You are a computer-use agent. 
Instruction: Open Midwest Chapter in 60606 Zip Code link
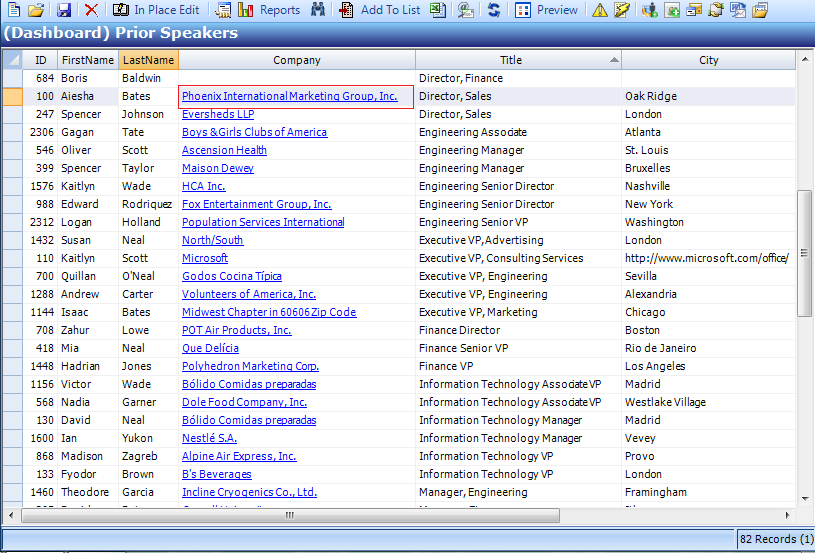[x=269, y=312]
